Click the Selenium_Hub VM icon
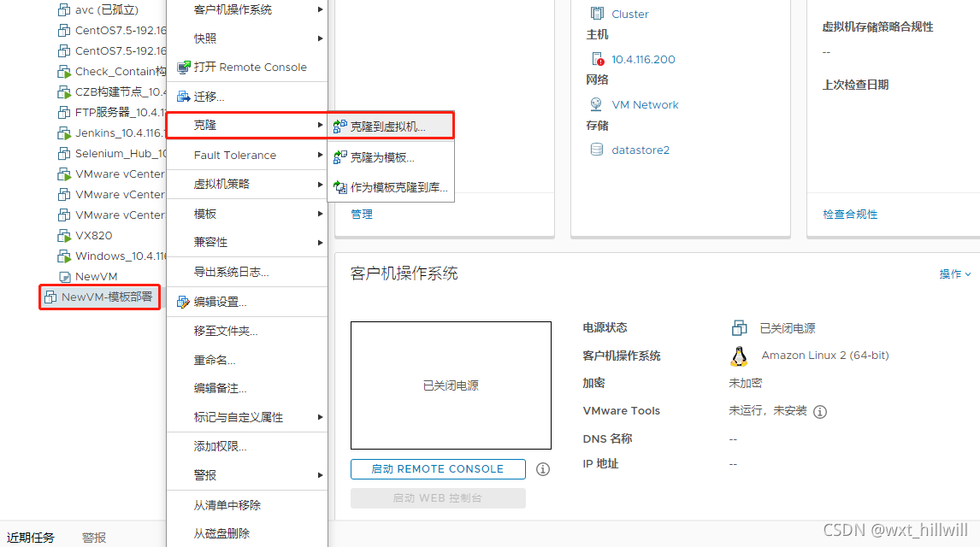The width and height of the screenshot is (980, 547). [x=64, y=154]
